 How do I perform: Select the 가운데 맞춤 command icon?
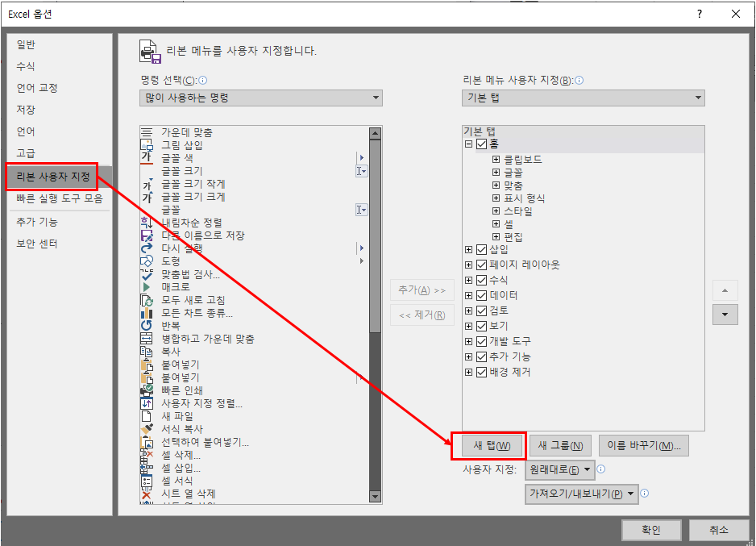pos(147,132)
